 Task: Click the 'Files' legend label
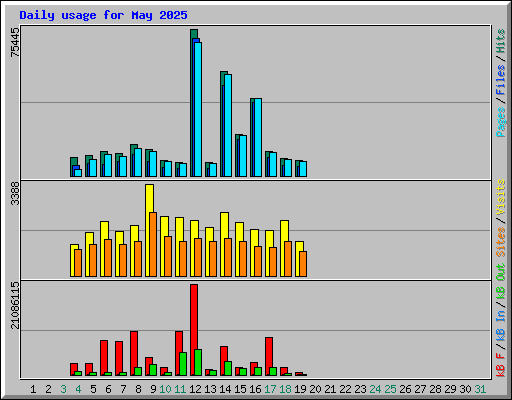pyautogui.click(x=501, y=80)
